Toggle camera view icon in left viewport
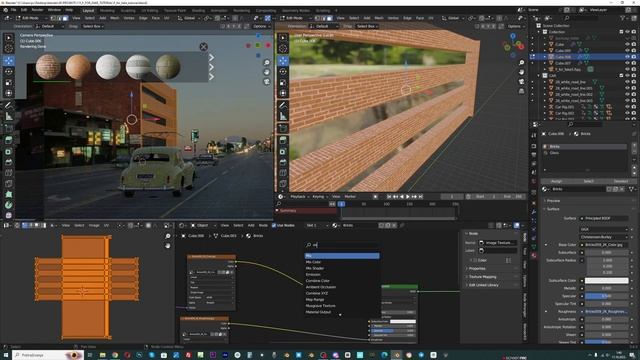640x360 pixels. click(267, 82)
